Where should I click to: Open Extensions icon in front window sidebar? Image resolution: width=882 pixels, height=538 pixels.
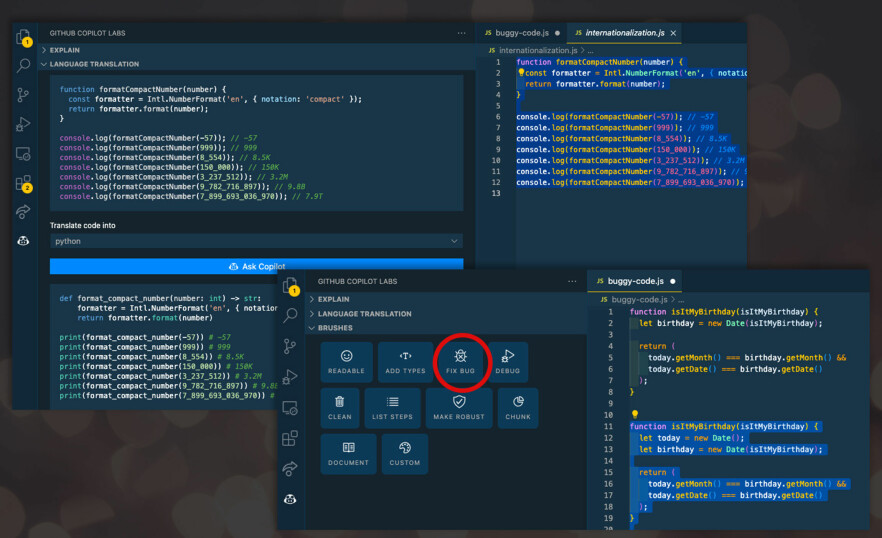click(290, 438)
